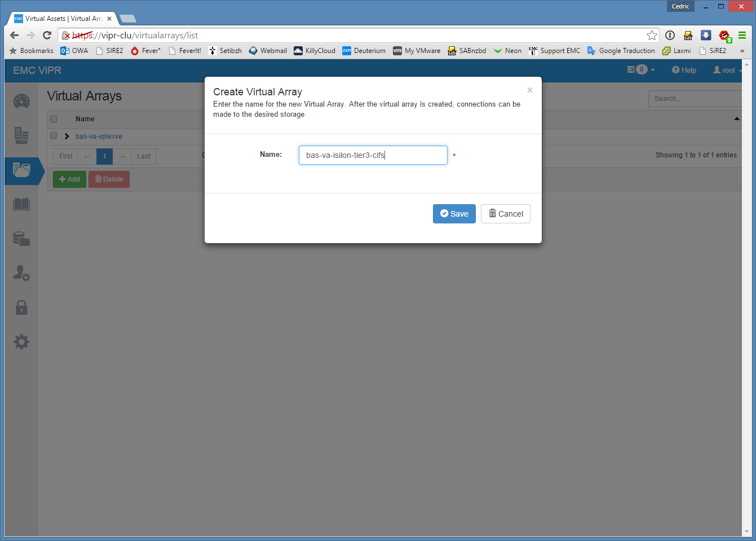Cancel the Create Virtual Array dialog
Viewport: 756px width, 541px height.
pos(505,214)
